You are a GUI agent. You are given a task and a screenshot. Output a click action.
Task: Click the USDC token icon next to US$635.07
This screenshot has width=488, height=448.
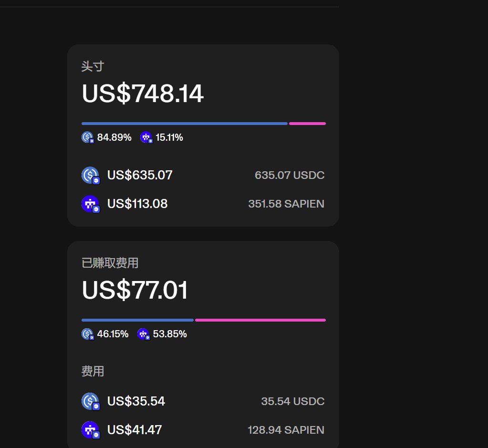pyautogui.click(x=90, y=175)
